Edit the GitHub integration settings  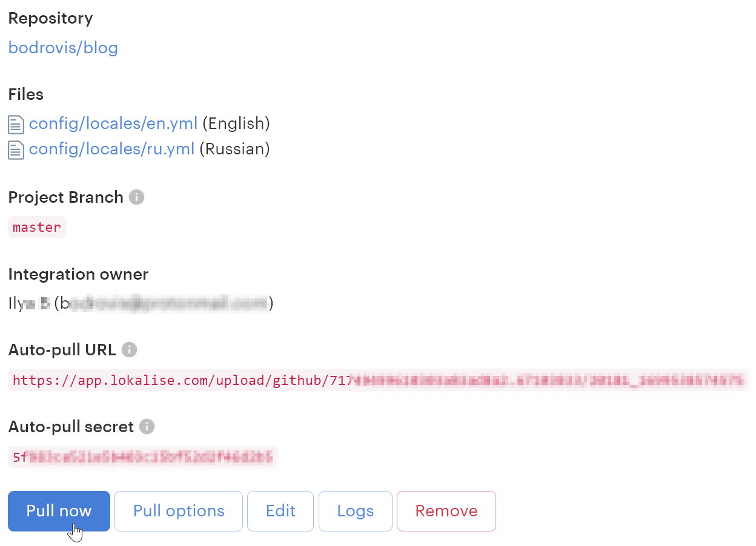(280, 511)
